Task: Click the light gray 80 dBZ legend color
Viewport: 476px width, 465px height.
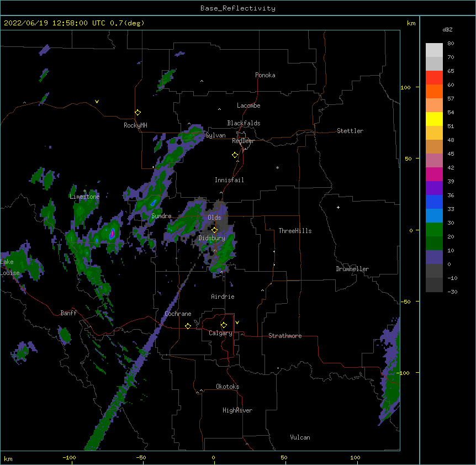Action: coord(434,50)
